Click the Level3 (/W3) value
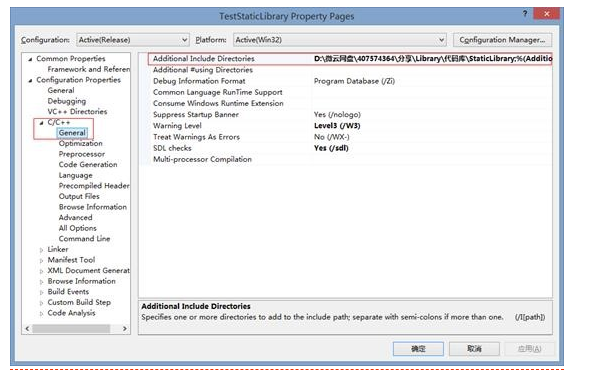This screenshot has width=598, height=382. click(x=337, y=126)
